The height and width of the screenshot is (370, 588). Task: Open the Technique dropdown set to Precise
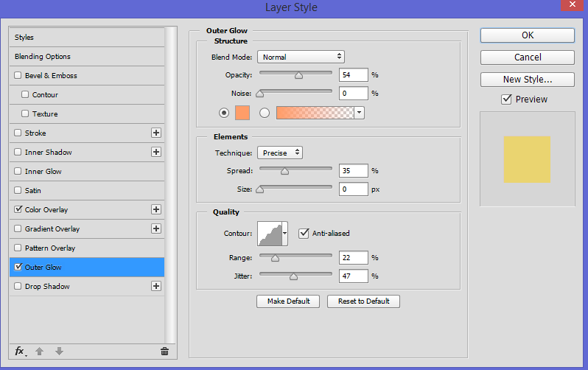point(280,153)
